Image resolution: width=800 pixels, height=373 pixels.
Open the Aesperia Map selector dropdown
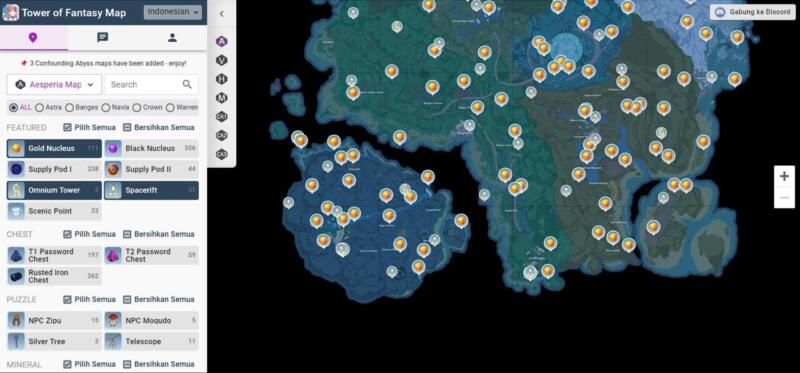[54, 85]
